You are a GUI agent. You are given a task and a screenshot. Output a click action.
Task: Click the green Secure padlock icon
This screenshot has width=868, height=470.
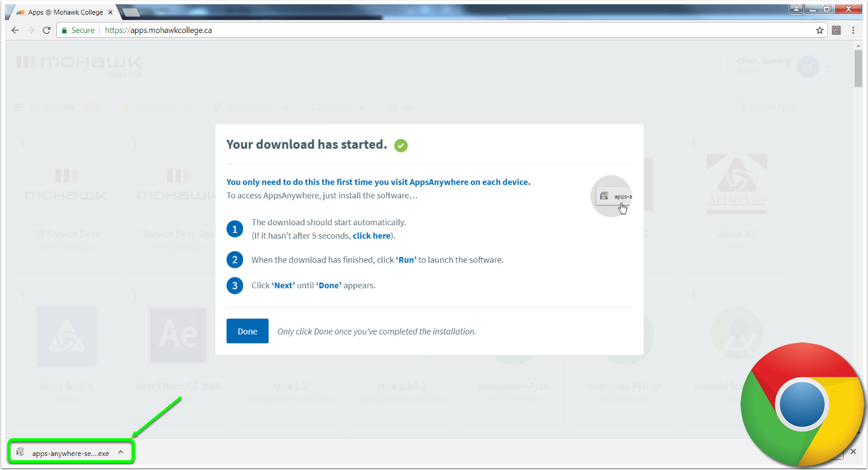point(64,31)
